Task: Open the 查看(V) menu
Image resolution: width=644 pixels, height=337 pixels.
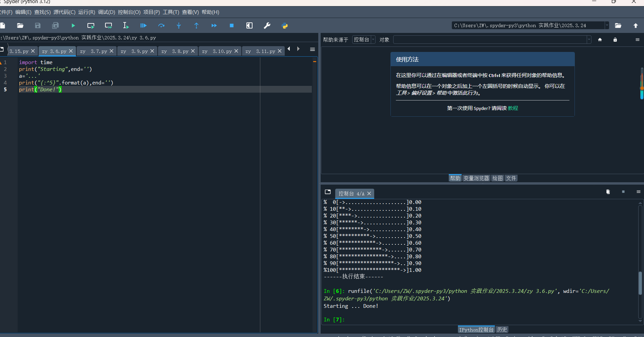Action: click(x=190, y=12)
